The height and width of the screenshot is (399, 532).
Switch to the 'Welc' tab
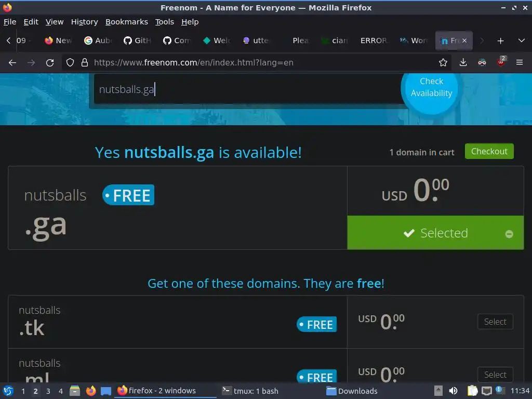pos(217,41)
